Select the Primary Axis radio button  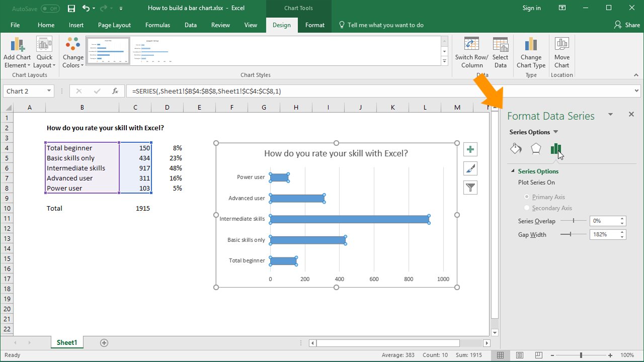click(x=527, y=197)
